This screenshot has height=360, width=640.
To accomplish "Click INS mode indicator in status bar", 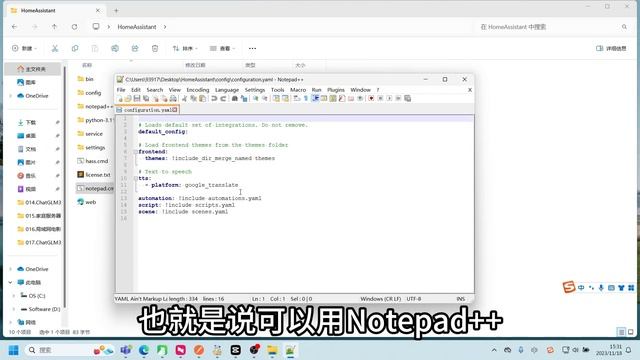I will tap(460, 299).
